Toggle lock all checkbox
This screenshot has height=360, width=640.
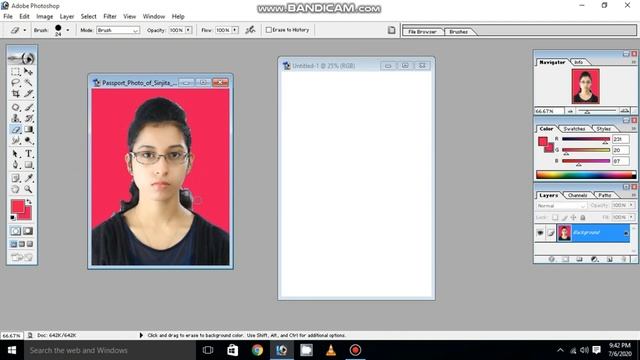pyautogui.click(x=583, y=218)
